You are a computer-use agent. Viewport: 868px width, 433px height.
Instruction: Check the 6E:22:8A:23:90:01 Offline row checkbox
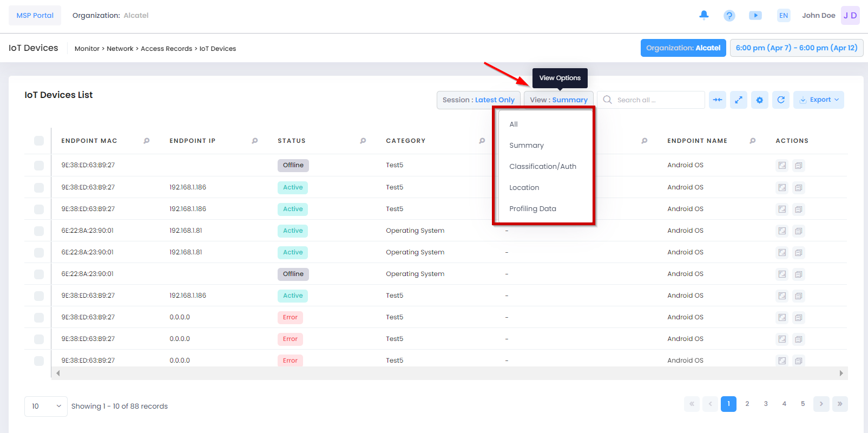pyautogui.click(x=39, y=274)
